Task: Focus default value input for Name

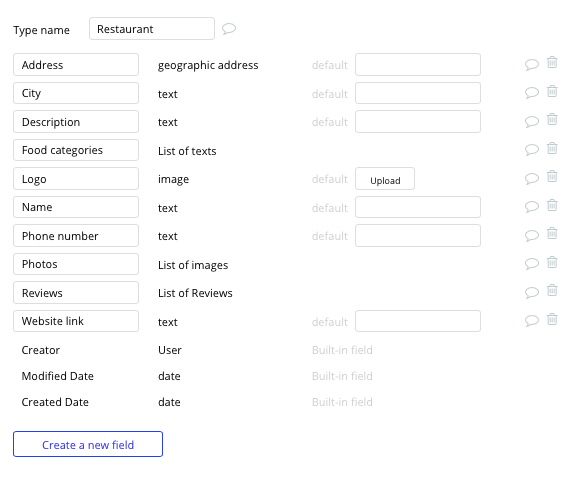Action: (418, 207)
